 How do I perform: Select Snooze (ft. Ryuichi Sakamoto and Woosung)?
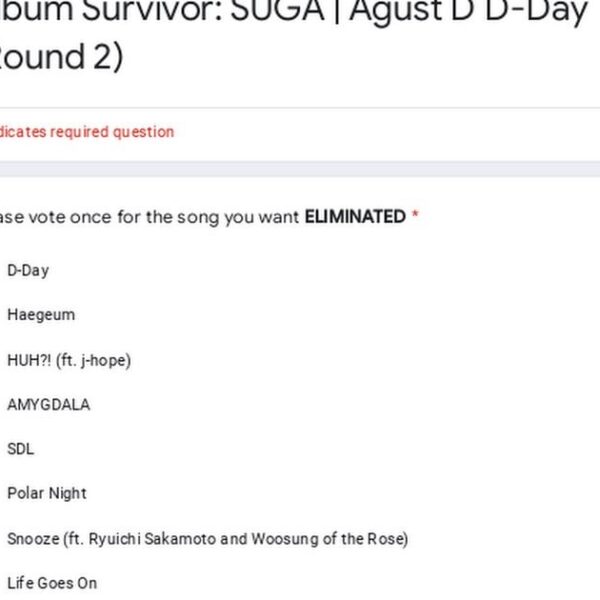point(207,539)
